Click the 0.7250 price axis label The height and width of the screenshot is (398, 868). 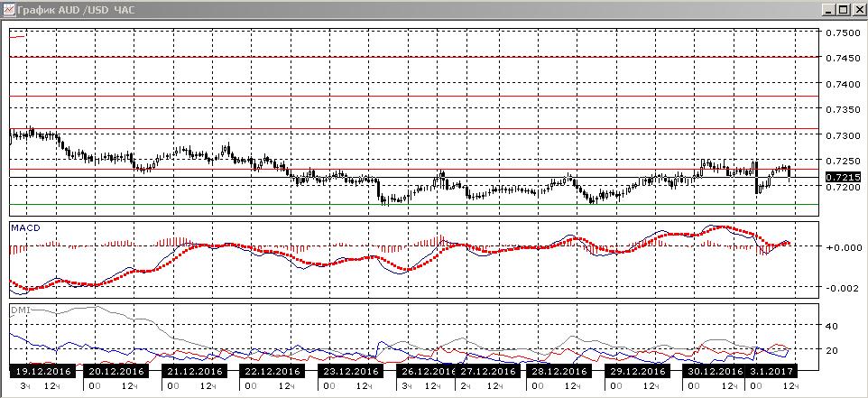pyautogui.click(x=842, y=162)
